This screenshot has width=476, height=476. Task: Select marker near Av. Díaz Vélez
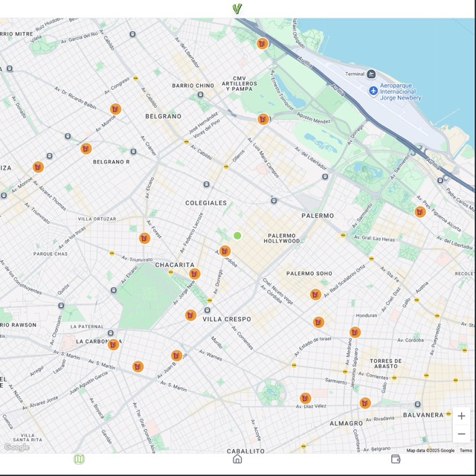(x=305, y=398)
